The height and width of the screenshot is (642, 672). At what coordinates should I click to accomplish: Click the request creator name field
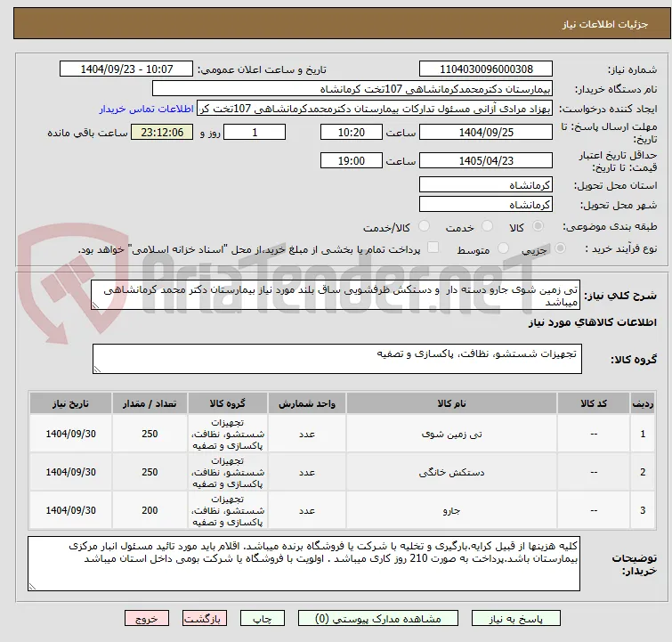point(375,109)
